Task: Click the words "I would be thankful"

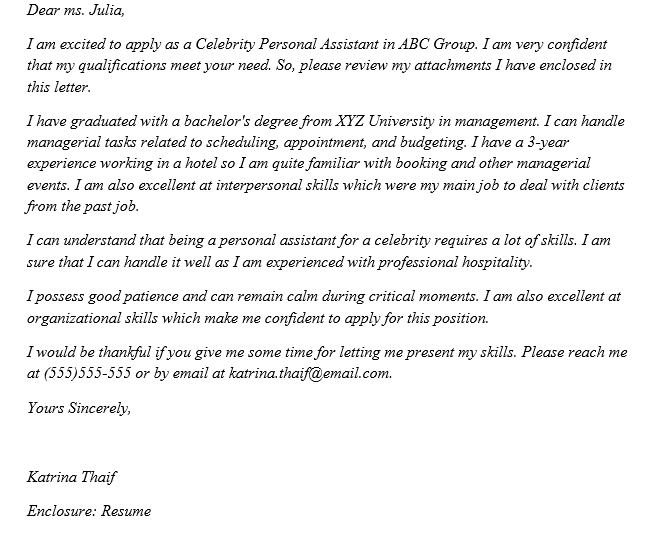Action: point(90,353)
